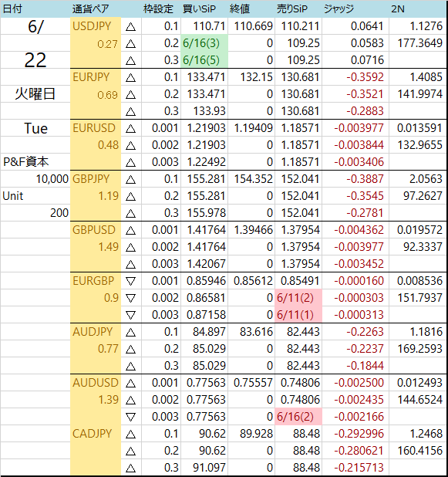This screenshot has width=448, height=477.
Task: Select the up triangle in GBPJPY 0.3 row
Action: pos(130,214)
